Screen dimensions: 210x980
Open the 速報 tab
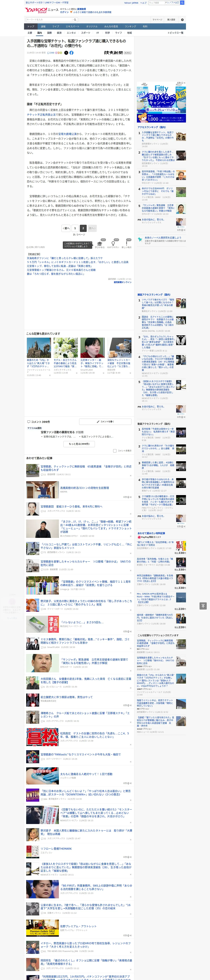[43, 27]
